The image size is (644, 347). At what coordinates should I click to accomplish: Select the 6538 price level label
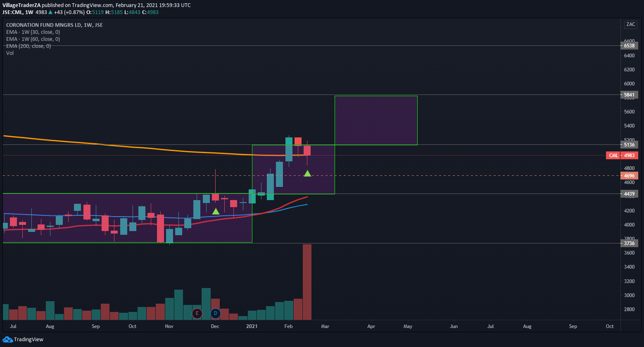click(x=629, y=46)
